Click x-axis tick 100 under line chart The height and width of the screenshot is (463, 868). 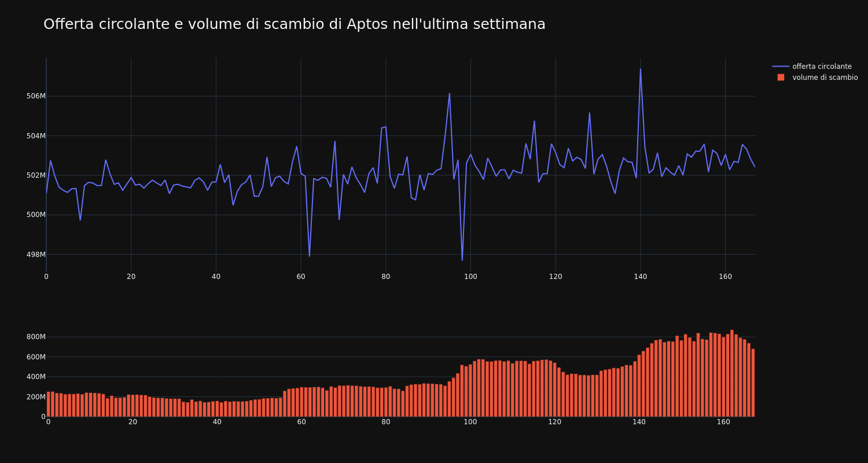coord(470,277)
